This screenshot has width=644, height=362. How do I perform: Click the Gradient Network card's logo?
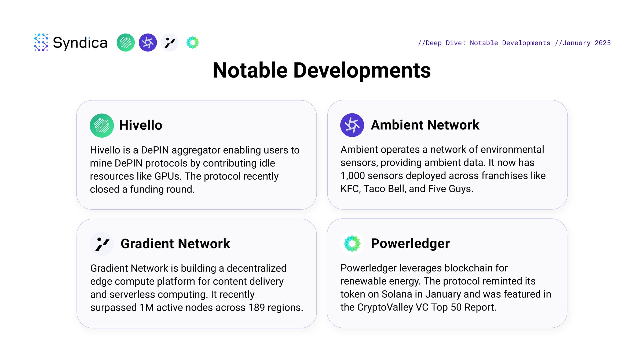click(102, 244)
